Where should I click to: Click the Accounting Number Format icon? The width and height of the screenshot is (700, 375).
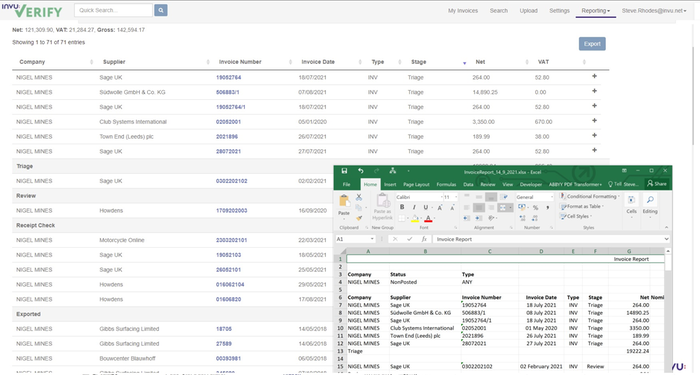click(x=521, y=208)
